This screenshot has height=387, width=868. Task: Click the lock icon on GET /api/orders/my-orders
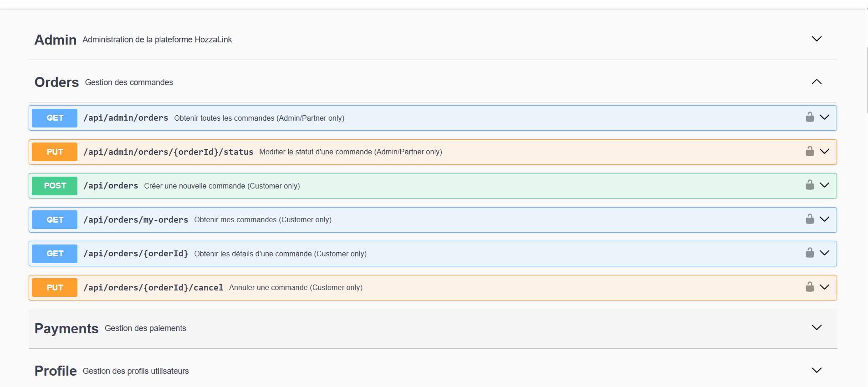click(x=810, y=219)
